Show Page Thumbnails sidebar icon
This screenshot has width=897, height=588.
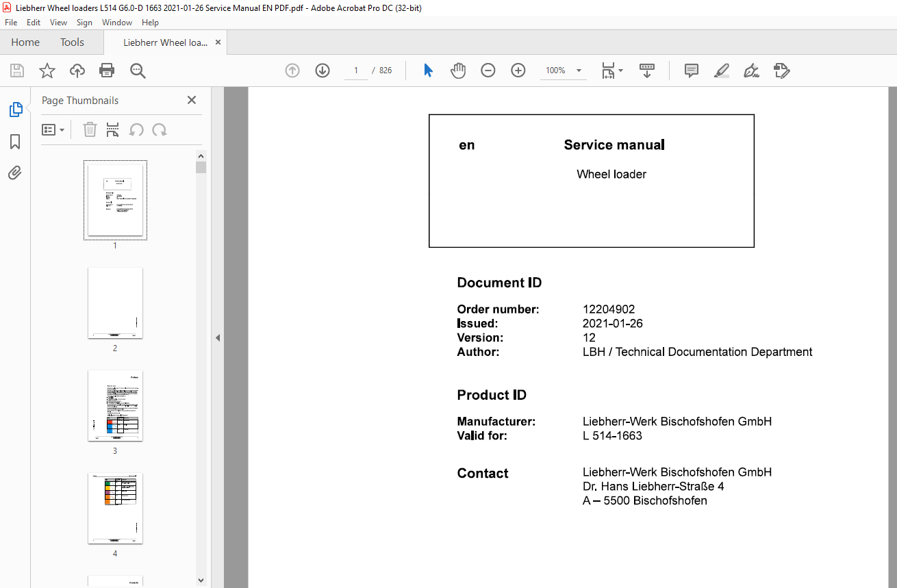tap(15, 110)
